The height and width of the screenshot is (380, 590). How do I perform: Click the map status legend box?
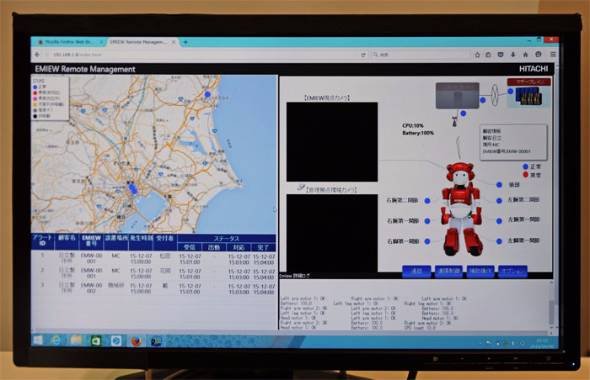click(x=50, y=98)
